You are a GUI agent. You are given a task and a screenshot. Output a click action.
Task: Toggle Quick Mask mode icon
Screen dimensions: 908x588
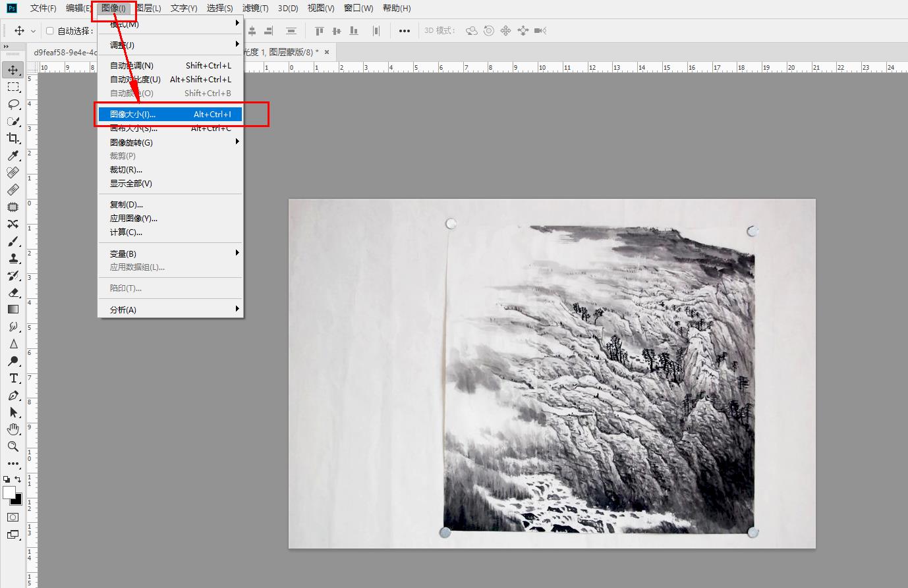click(x=13, y=518)
